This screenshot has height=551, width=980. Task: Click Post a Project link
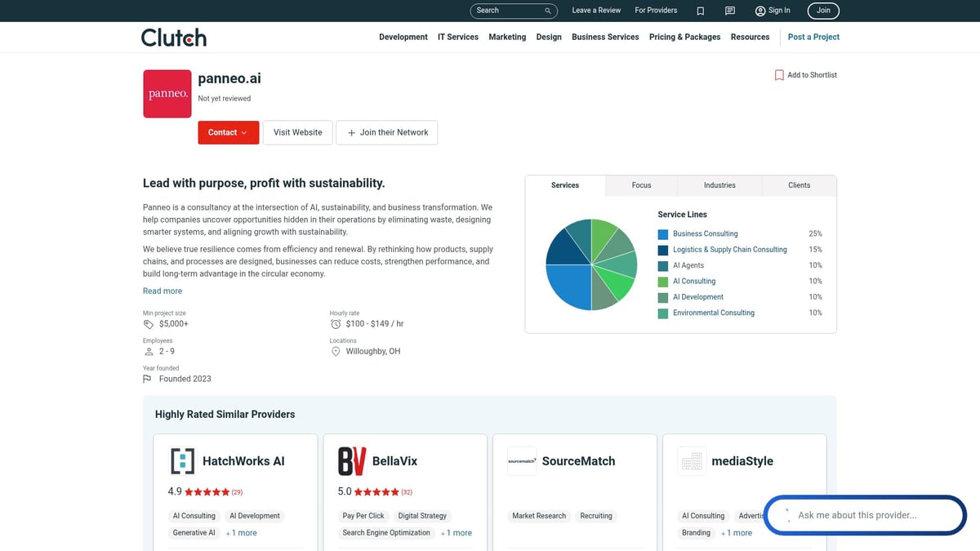[x=813, y=37]
